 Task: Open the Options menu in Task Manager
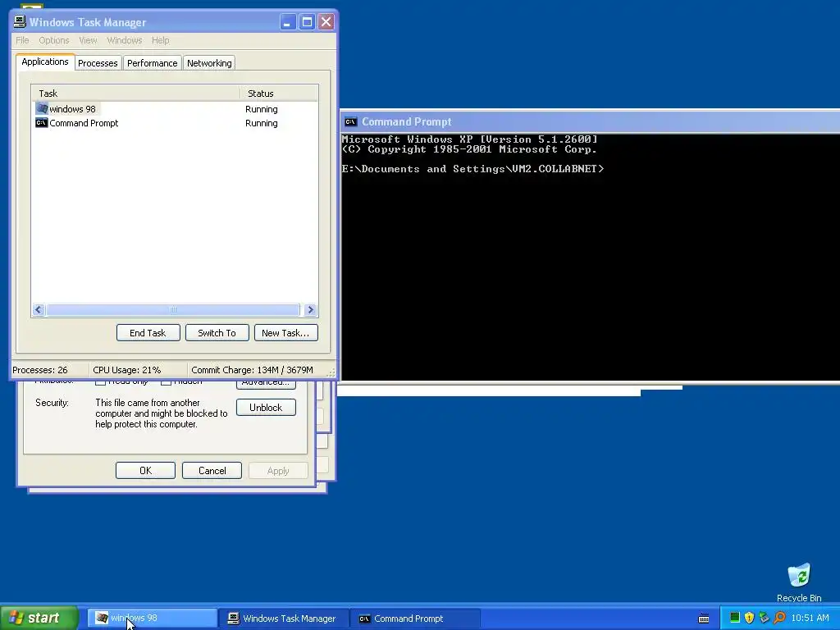click(x=53, y=40)
